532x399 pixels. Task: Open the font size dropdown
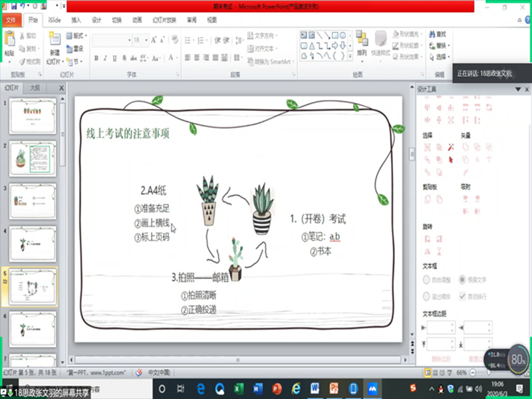click(146, 41)
